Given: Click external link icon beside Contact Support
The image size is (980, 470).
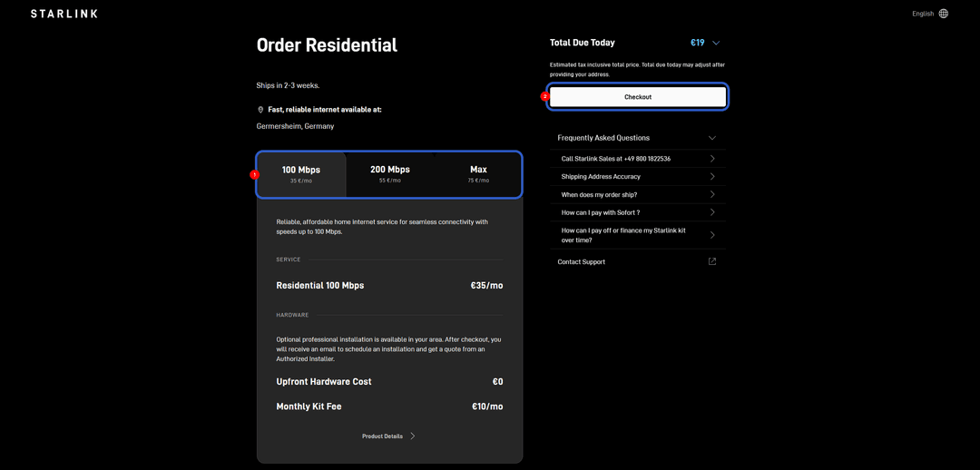Looking at the screenshot, I should (712, 262).
